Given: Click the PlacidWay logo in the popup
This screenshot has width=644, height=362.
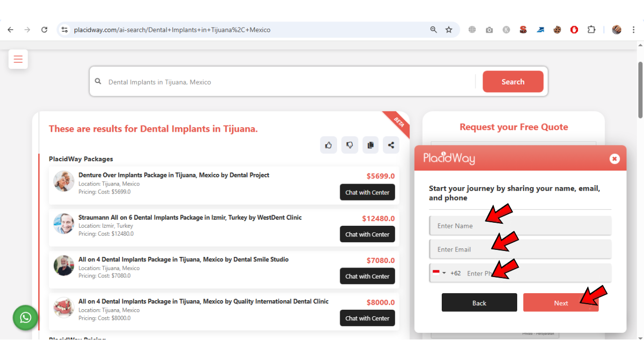Looking at the screenshot, I should coord(449,158).
